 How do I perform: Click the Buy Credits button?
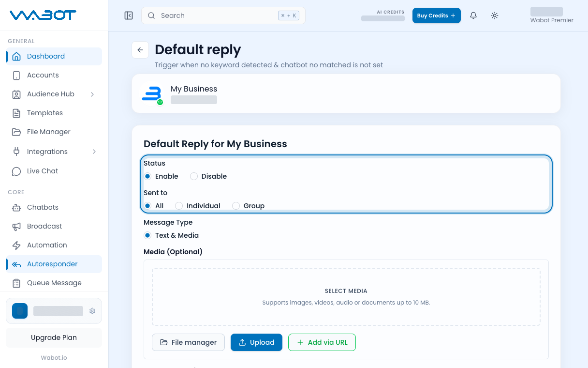[437, 15]
